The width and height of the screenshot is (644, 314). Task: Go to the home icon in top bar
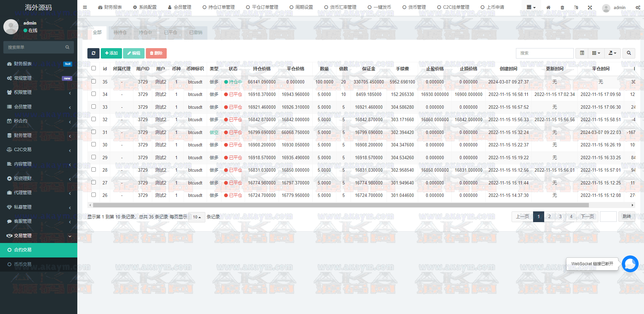point(548,7)
